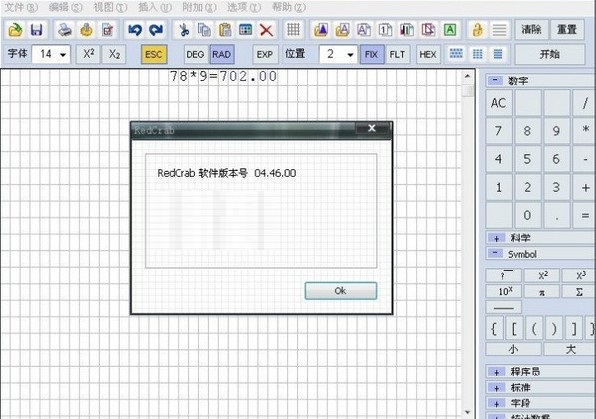Click the 小 size button
This screenshot has width=596, height=419.
pyautogui.click(x=513, y=349)
